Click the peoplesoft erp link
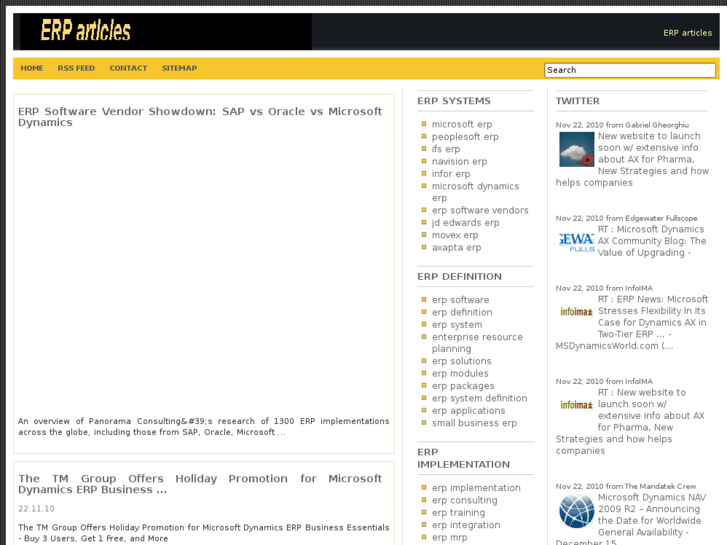Image resolution: width=727 pixels, height=545 pixels. (465, 137)
